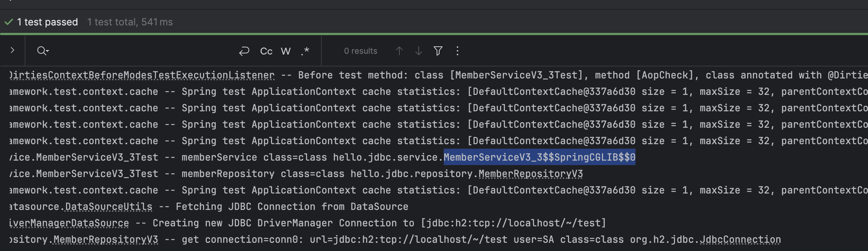Go to previous search occurrence arrow
The image size is (868, 251).
click(x=399, y=51)
